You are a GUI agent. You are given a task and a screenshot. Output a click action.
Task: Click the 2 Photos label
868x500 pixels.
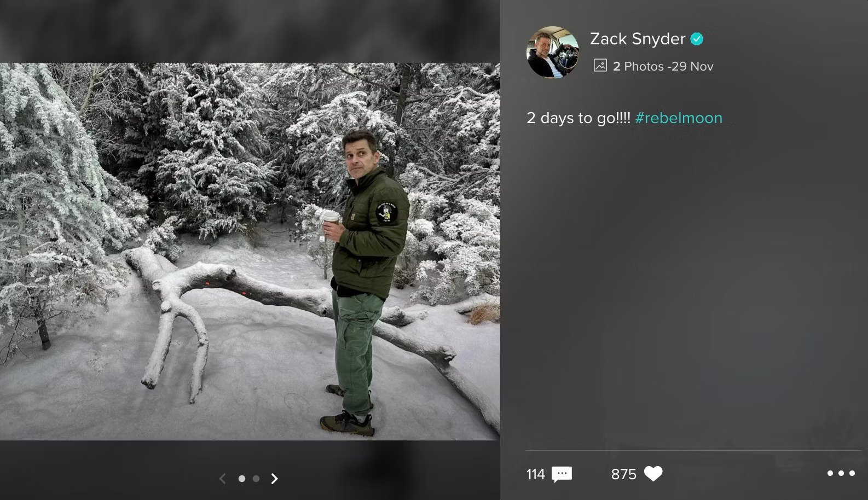[x=638, y=66]
